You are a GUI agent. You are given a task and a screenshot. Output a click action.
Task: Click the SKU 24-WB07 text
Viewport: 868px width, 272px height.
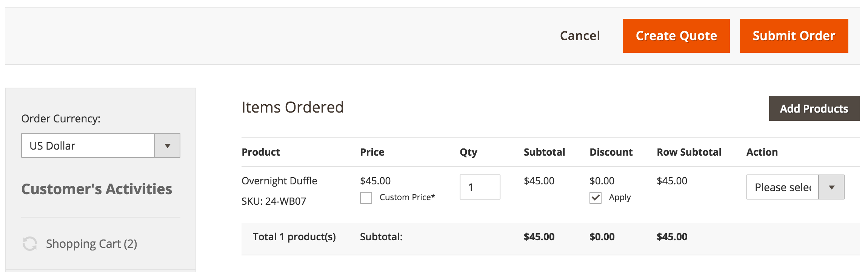click(274, 201)
